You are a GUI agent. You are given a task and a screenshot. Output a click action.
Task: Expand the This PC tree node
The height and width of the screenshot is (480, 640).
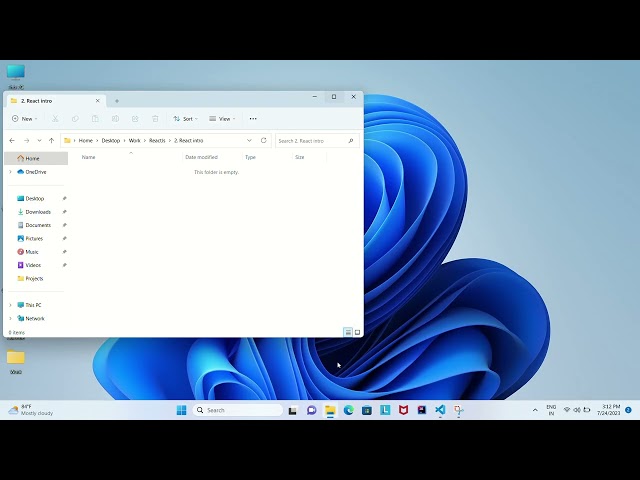coord(11,305)
